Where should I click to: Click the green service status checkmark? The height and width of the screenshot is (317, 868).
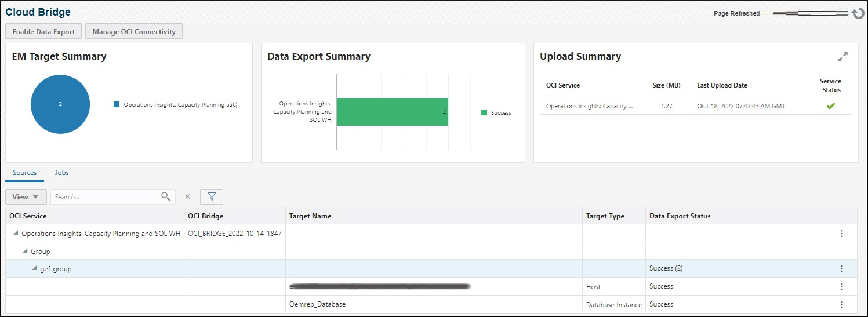click(x=830, y=106)
